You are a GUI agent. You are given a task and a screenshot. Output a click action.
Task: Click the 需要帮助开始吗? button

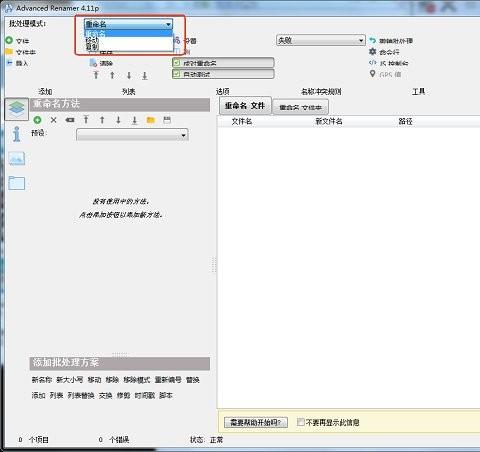tap(256, 422)
